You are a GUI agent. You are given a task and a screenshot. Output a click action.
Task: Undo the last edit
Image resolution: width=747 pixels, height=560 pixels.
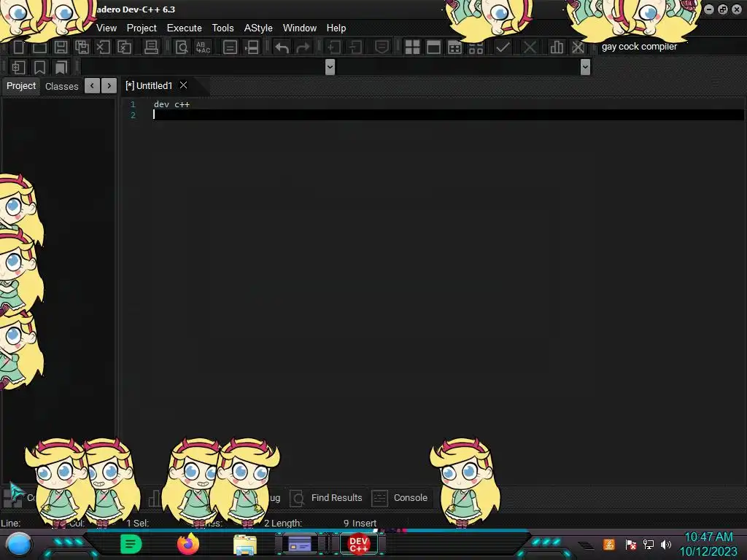pyautogui.click(x=282, y=47)
